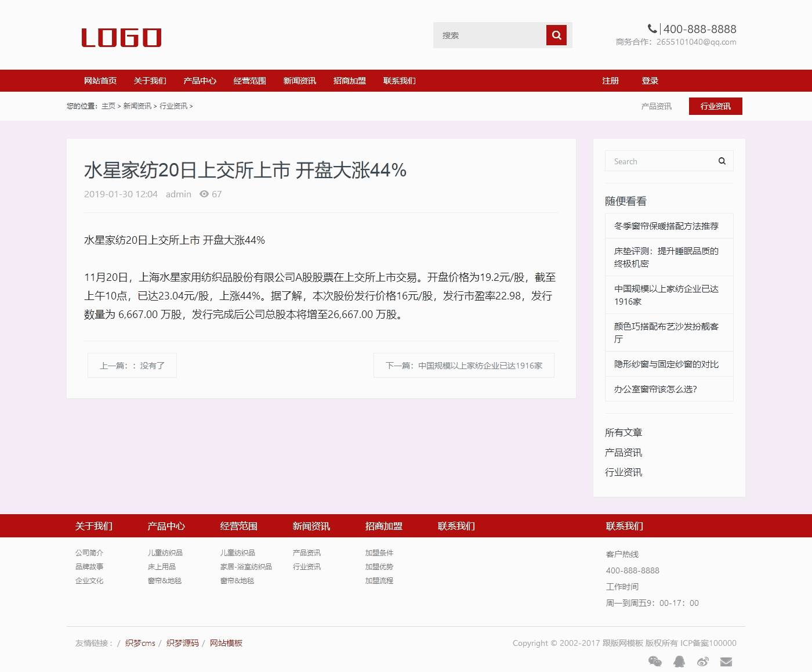Open 品牌故事 in footer
The width and height of the screenshot is (812, 672).
[x=89, y=566]
